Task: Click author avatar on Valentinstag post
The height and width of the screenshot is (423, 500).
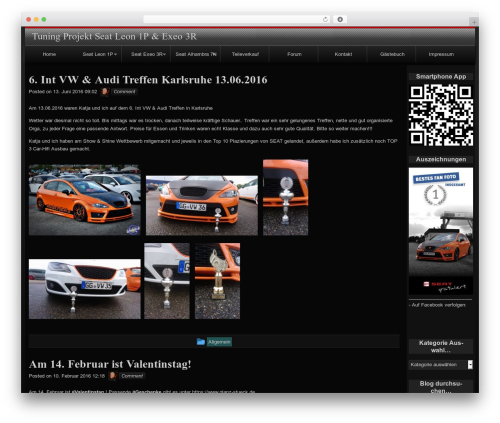Action: click(x=113, y=376)
